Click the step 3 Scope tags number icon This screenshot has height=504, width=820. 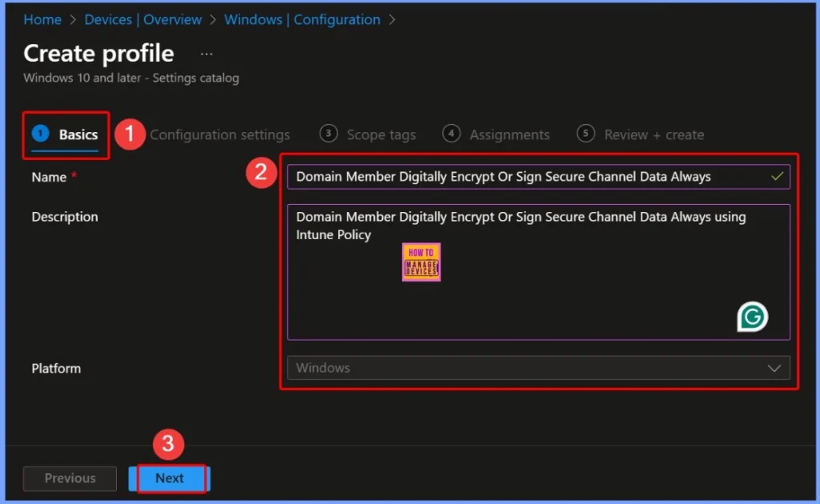[x=328, y=134]
